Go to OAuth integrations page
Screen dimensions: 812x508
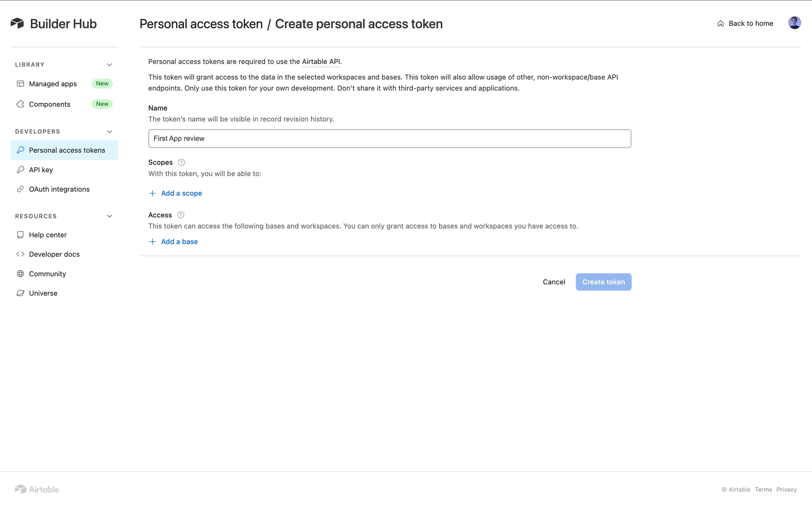coord(59,189)
